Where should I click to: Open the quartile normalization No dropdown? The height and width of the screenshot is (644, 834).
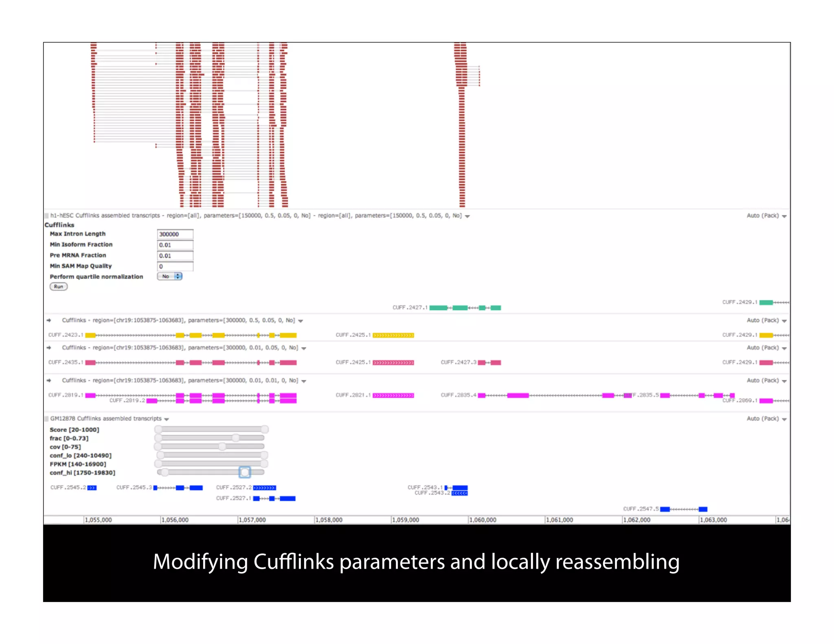(170, 276)
